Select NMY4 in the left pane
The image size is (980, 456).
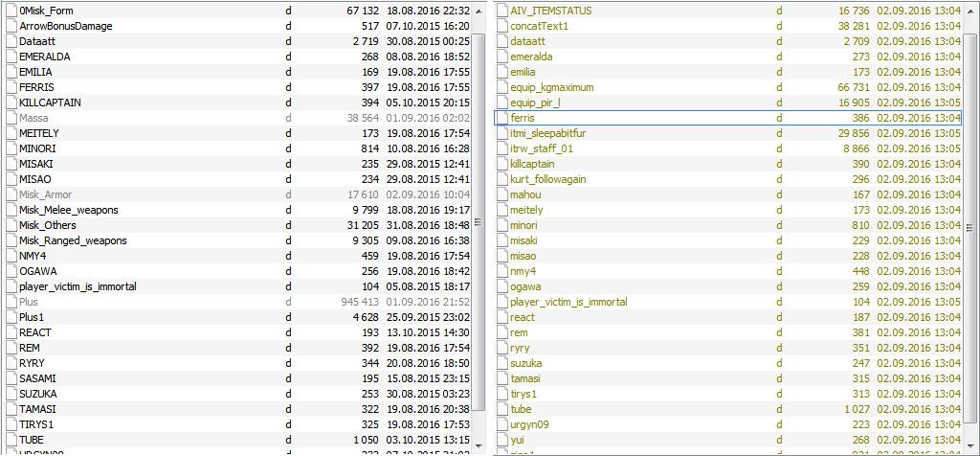click(237, 256)
